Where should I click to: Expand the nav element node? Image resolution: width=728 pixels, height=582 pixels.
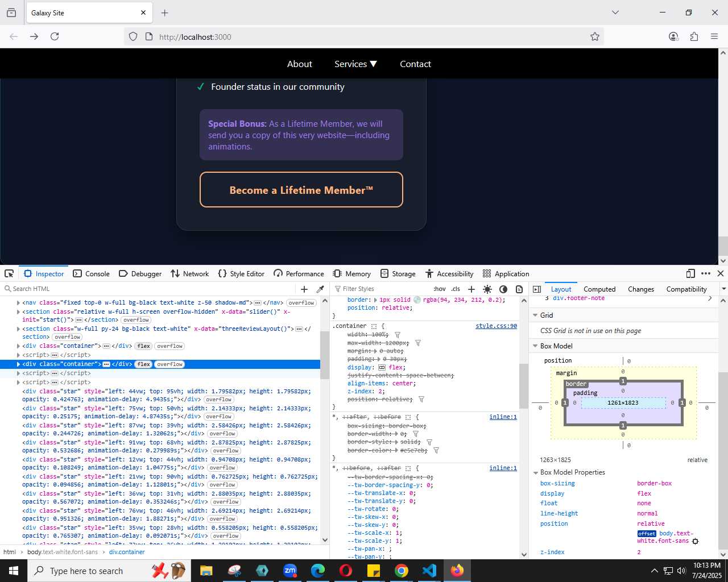tap(18, 303)
